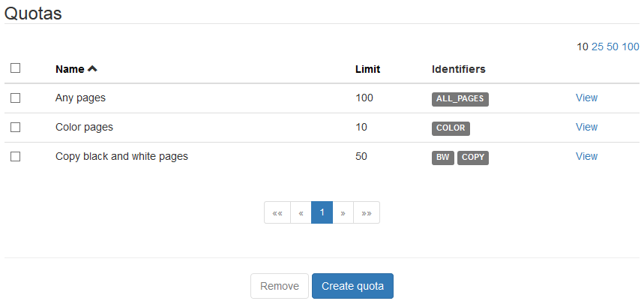Show 100 items per page

(631, 47)
